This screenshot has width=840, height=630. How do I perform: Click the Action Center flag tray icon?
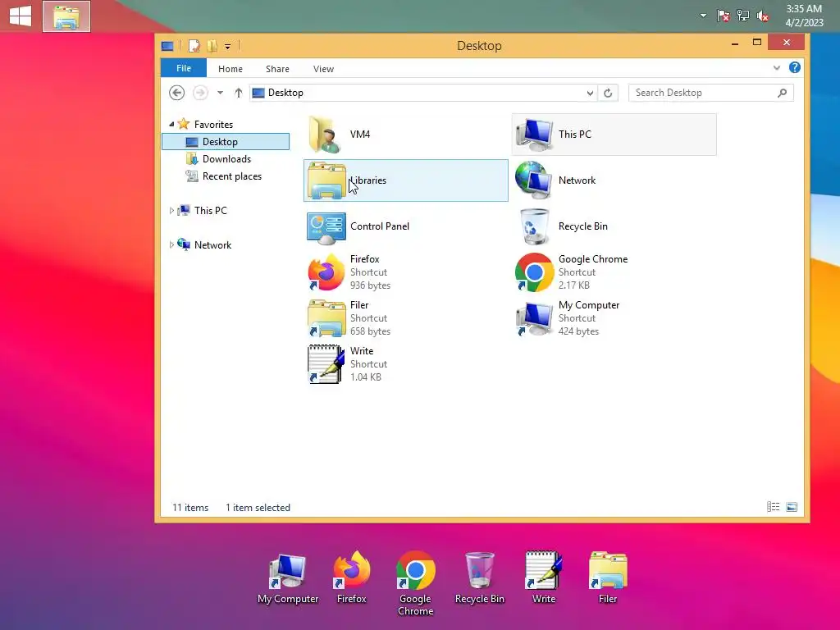724,16
